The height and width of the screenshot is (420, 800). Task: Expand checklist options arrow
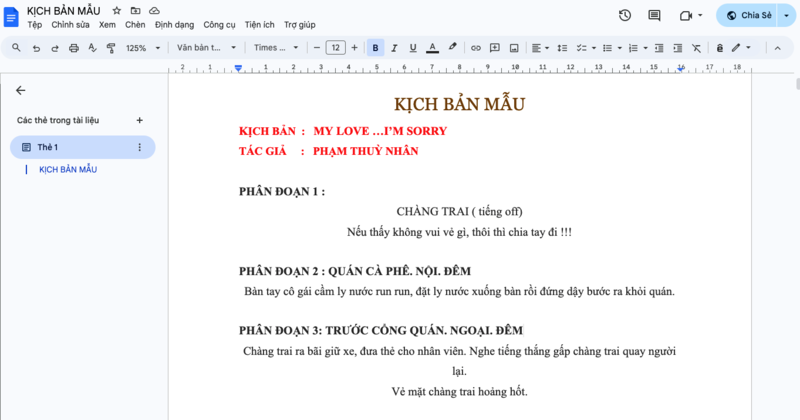[x=594, y=48]
